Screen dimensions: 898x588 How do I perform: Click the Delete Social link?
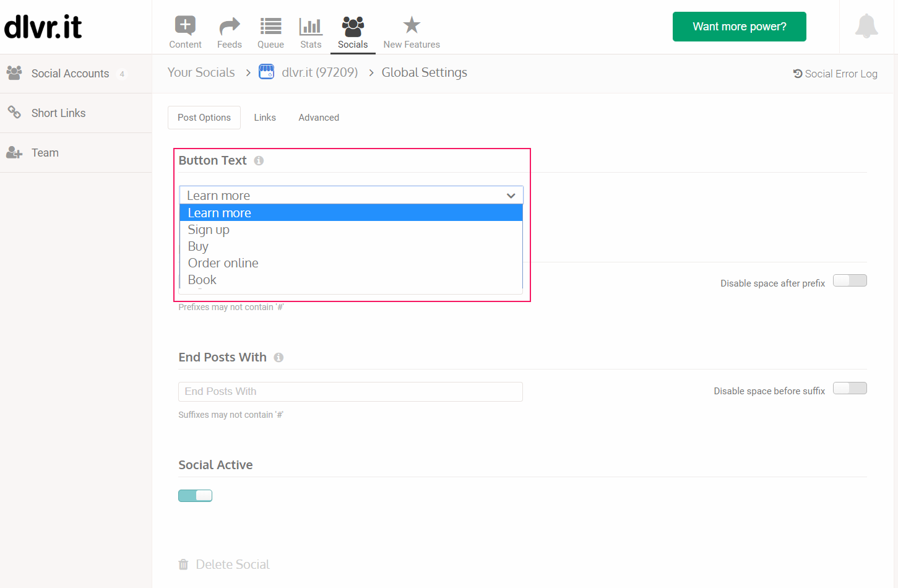[233, 564]
